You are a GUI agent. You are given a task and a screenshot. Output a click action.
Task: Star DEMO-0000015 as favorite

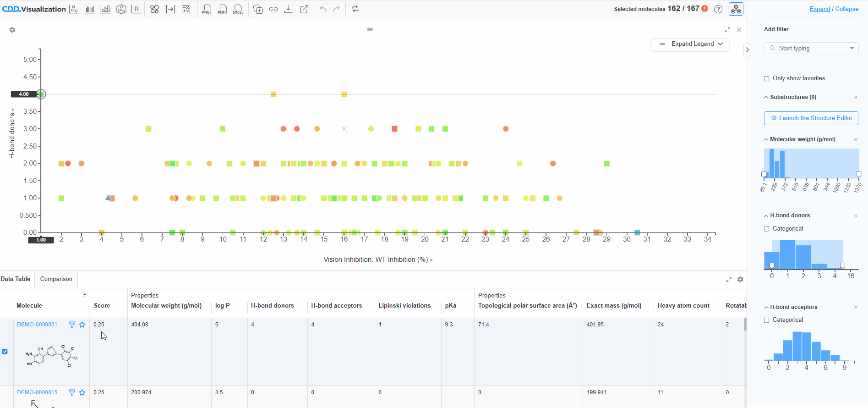pos(82,392)
